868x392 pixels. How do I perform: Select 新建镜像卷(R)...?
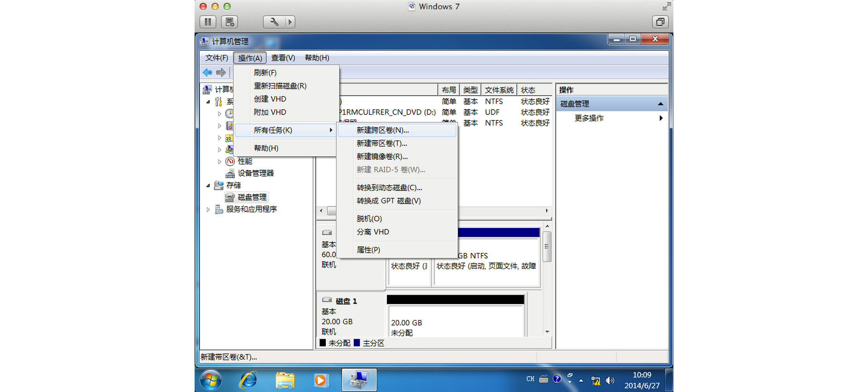click(x=397, y=157)
